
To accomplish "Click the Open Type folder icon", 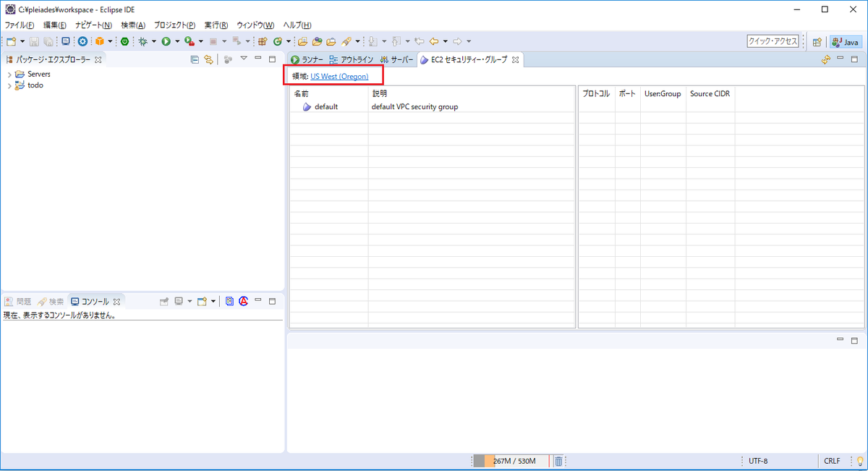I will (303, 41).
